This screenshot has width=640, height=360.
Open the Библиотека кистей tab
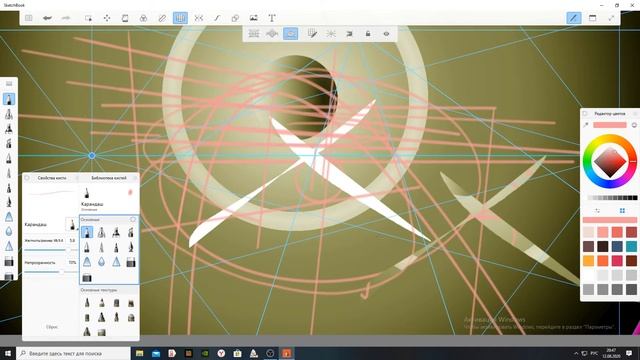[109, 178]
